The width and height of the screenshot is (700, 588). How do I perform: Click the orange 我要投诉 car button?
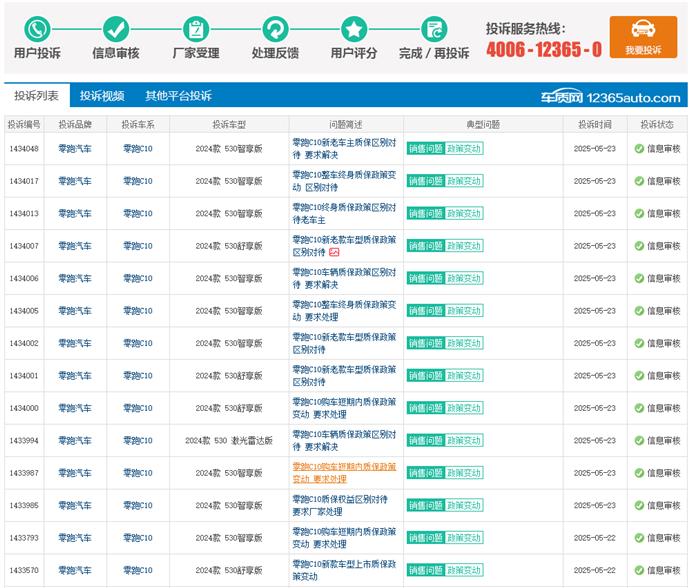[x=643, y=37]
